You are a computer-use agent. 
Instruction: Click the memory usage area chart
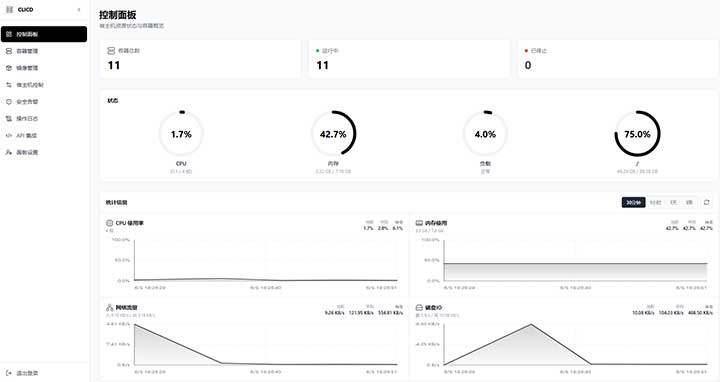(575, 260)
